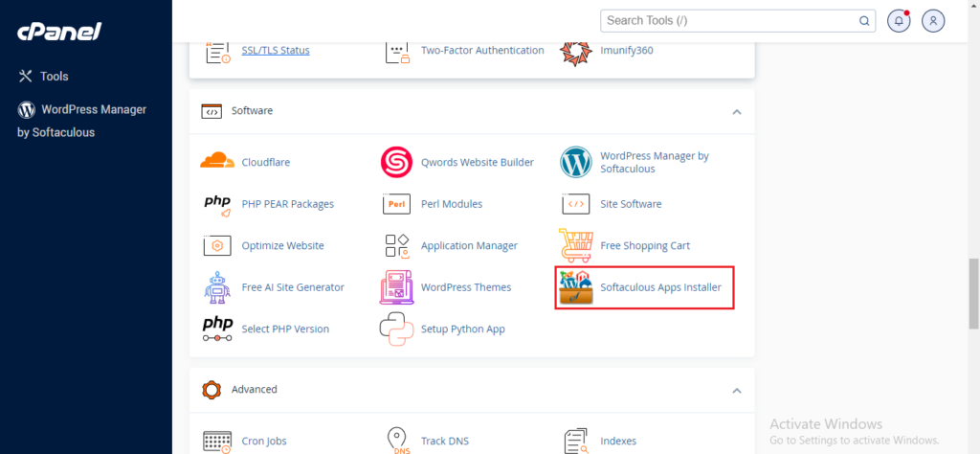Click the WordPress Themes icon
Screen dimensions: 980x454
click(x=397, y=287)
